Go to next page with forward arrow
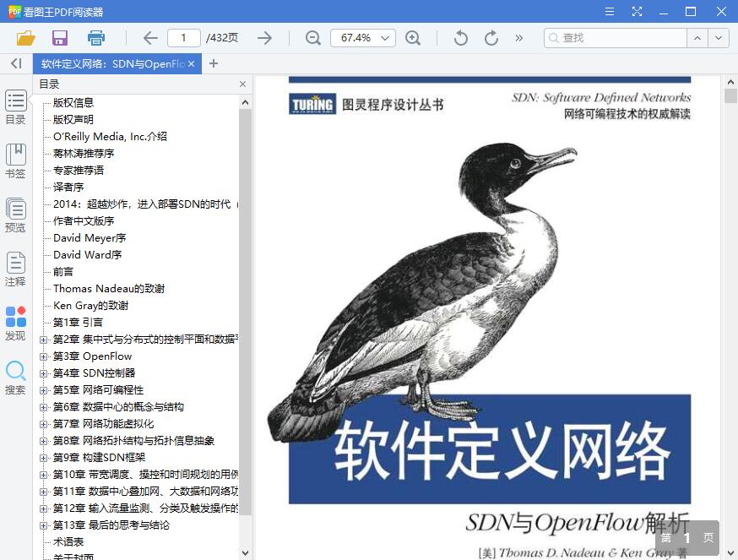Viewport: 738px width, 560px height. (x=264, y=38)
